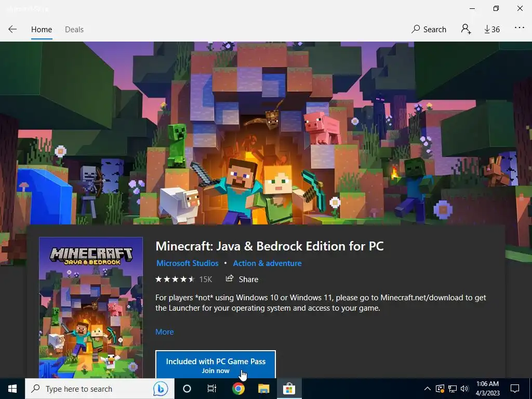Open the account sign-in person icon

pyautogui.click(x=466, y=29)
